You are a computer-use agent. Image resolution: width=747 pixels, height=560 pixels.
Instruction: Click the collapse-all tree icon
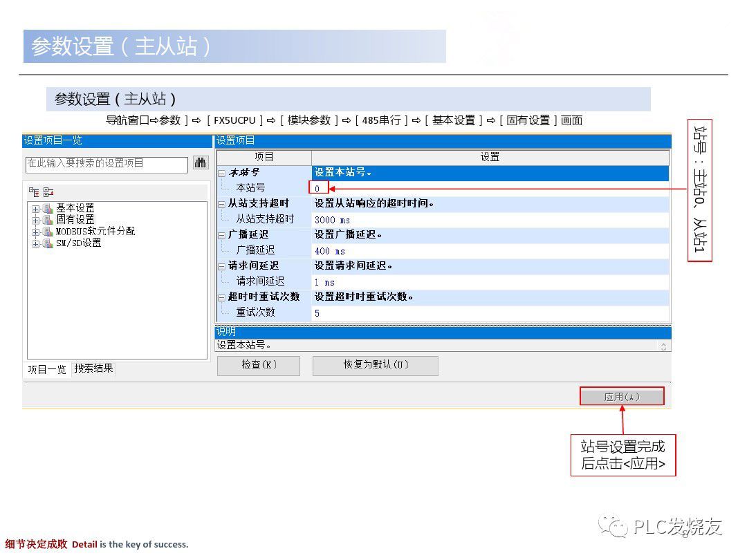point(48,192)
